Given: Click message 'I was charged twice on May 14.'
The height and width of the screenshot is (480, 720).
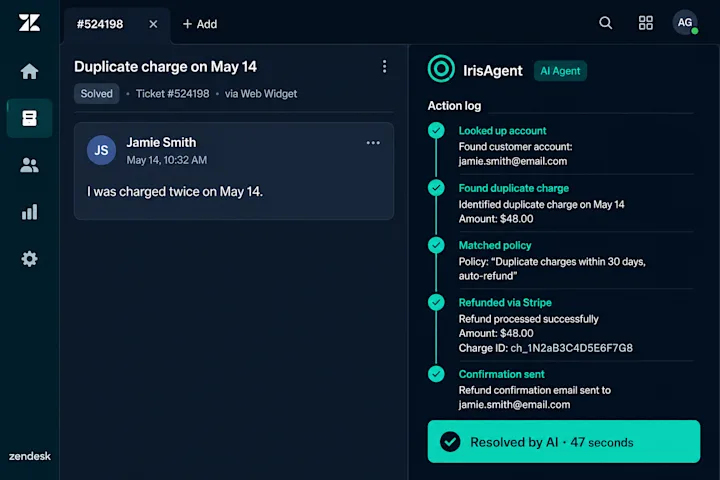Looking at the screenshot, I should (x=175, y=192).
